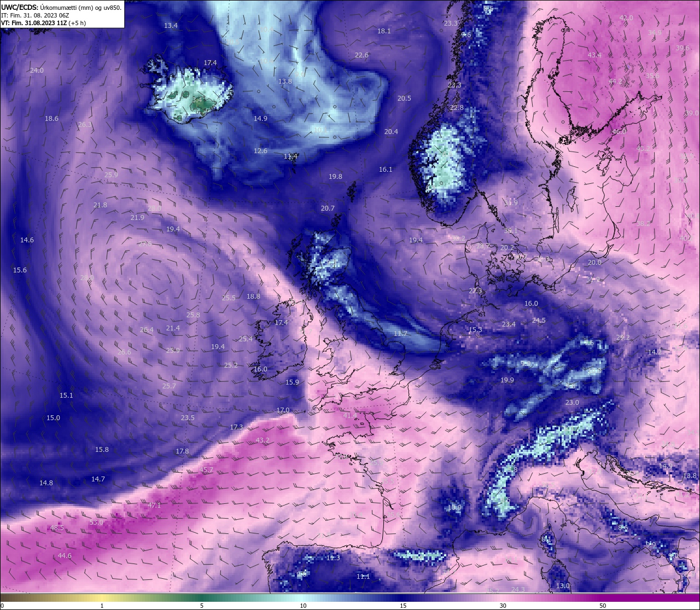Click the 11.1 value over Spain
The width and height of the screenshot is (700, 610).
[363, 577]
